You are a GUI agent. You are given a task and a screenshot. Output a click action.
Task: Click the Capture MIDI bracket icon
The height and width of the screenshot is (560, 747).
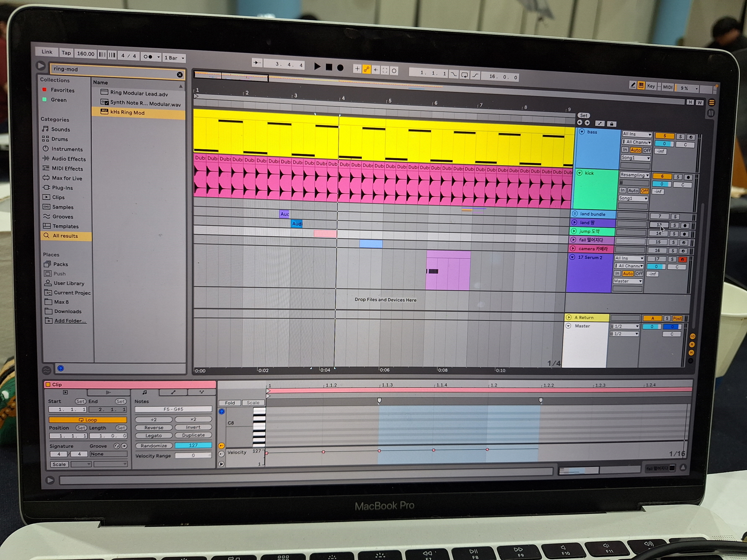pos(385,70)
